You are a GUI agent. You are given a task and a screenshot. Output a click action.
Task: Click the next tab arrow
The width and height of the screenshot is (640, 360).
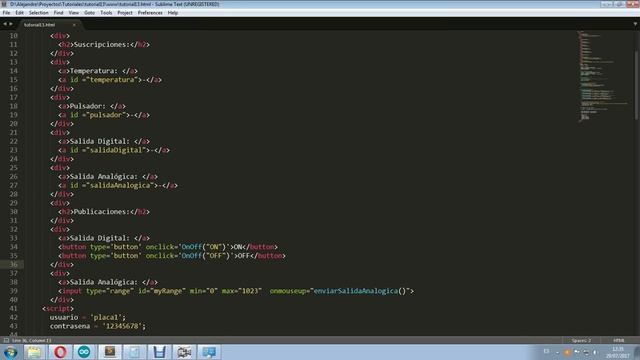tap(11, 24)
